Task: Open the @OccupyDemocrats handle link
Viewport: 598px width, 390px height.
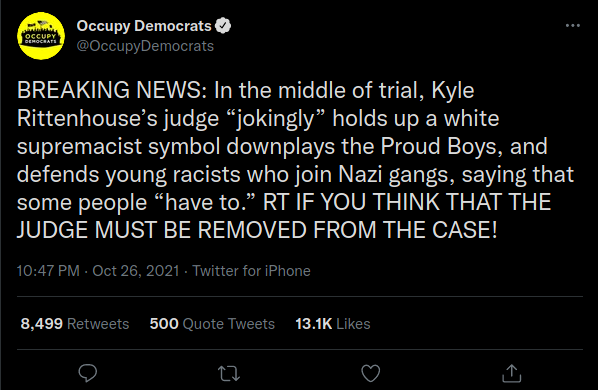Action: [145, 46]
